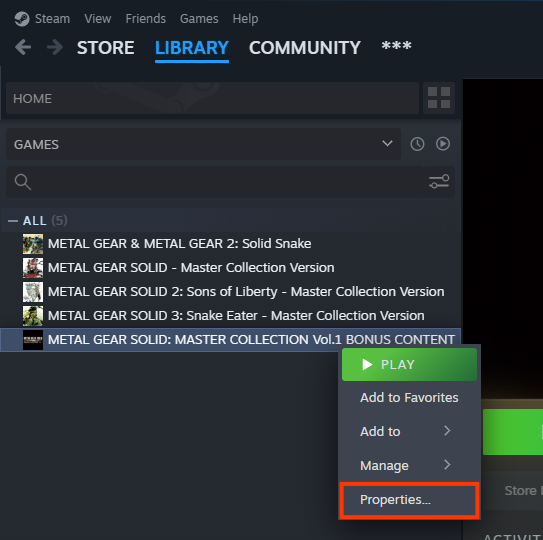
Task: Switch to grid collections view icon
Action: point(439,98)
